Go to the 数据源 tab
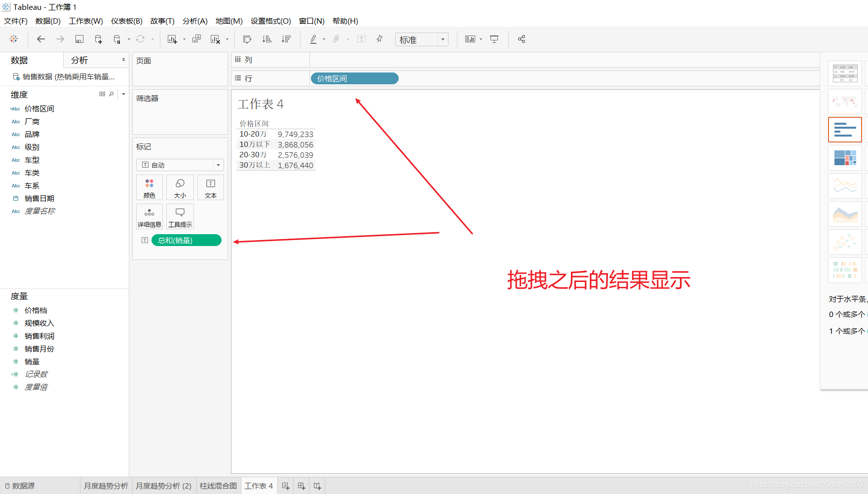868x494 pixels. [20, 486]
